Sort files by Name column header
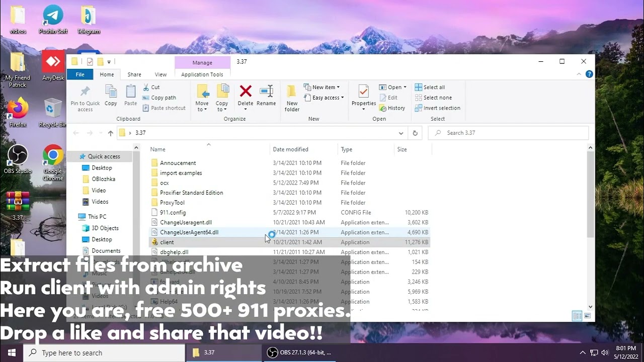 209,149
